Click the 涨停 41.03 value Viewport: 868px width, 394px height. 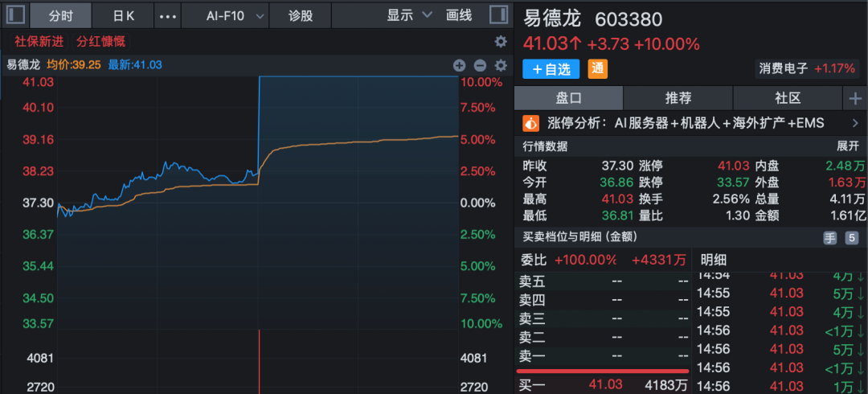(734, 166)
